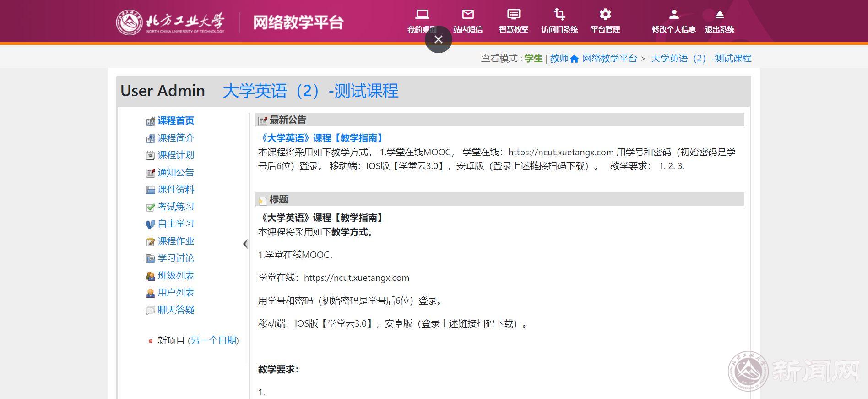Click 大学英语（2）-测试课程 breadcrumb link
The image size is (868, 399).
pos(701,58)
